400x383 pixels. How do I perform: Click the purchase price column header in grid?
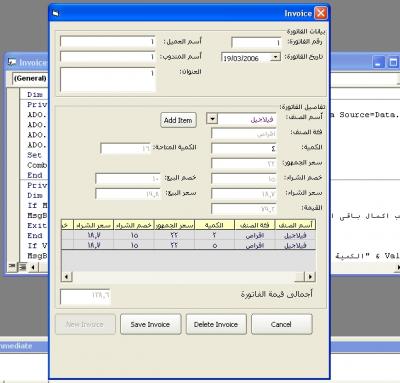pos(94,225)
